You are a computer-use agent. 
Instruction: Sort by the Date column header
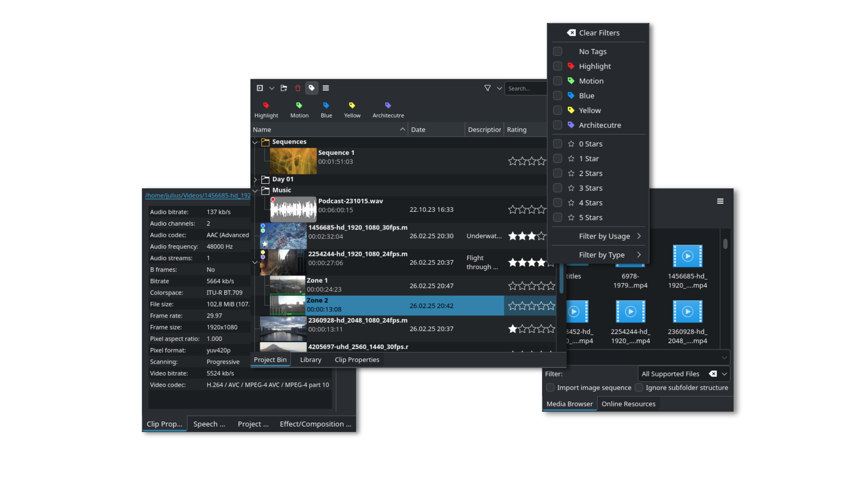436,129
